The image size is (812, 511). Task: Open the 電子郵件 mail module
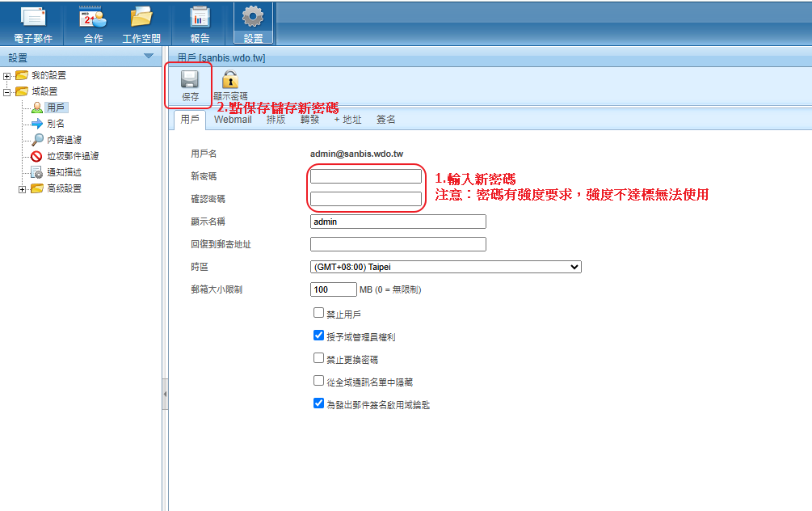(33, 18)
